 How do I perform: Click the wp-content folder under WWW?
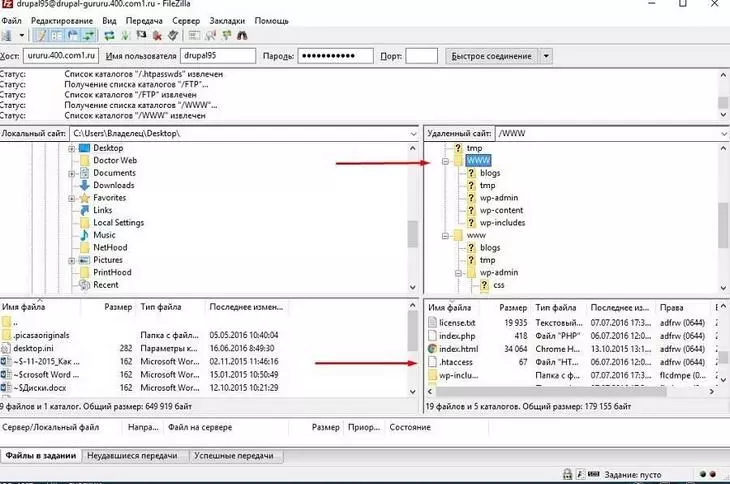click(x=501, y=210)
